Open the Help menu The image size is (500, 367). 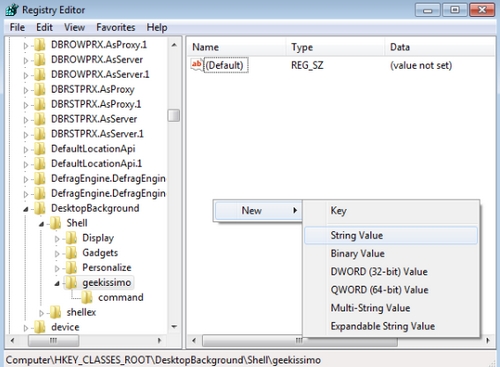click(157, 27)
